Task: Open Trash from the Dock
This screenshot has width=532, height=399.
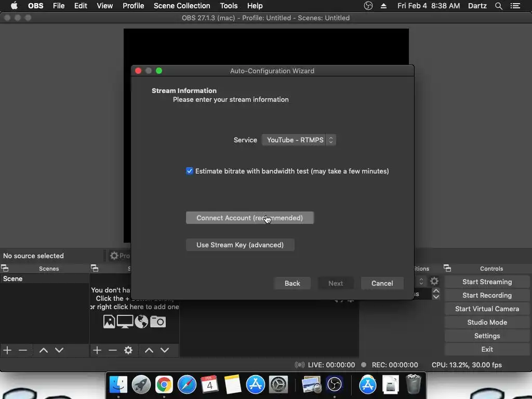Action: point(414,384)
